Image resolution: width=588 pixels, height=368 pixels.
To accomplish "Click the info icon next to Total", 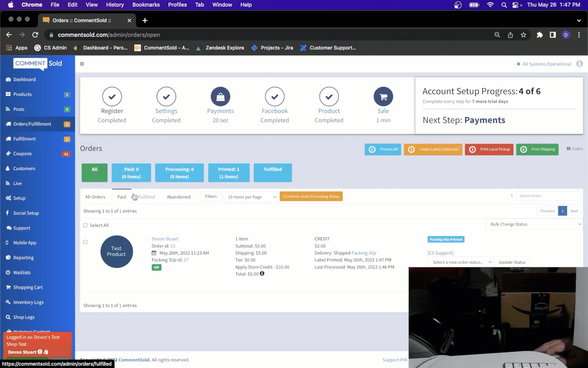I will [262, 274].
